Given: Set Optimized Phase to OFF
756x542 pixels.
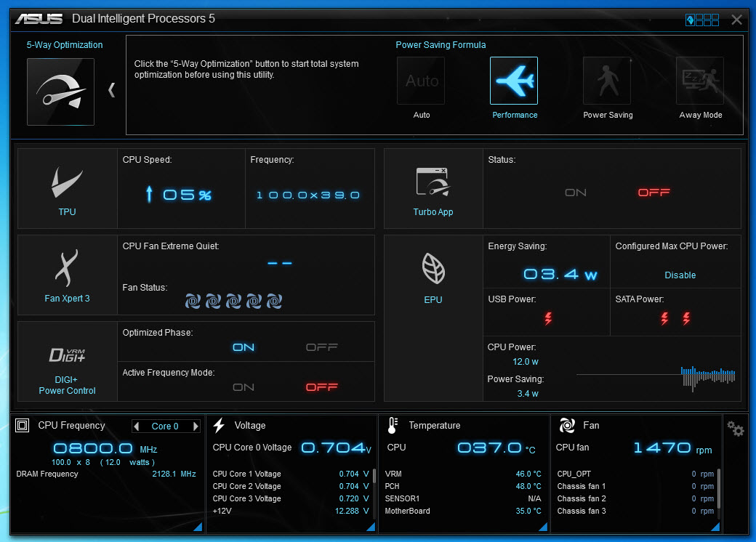Looking at the screenshot, I should pyautogui.click(x=322, y=347).
